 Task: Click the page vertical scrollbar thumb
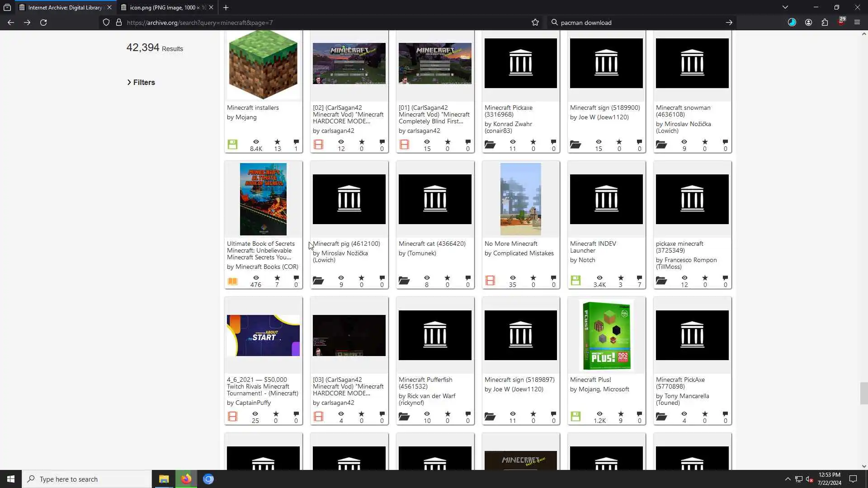coord(863,393)
